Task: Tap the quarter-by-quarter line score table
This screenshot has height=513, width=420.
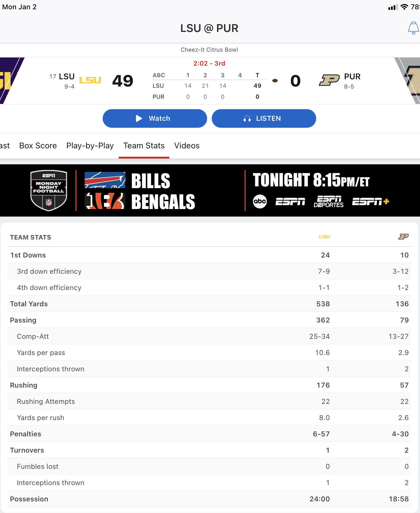Action: (209, 86)
